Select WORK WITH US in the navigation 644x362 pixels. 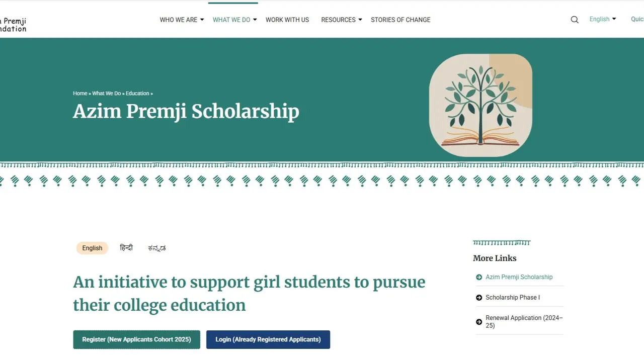(x=287, y=20)
